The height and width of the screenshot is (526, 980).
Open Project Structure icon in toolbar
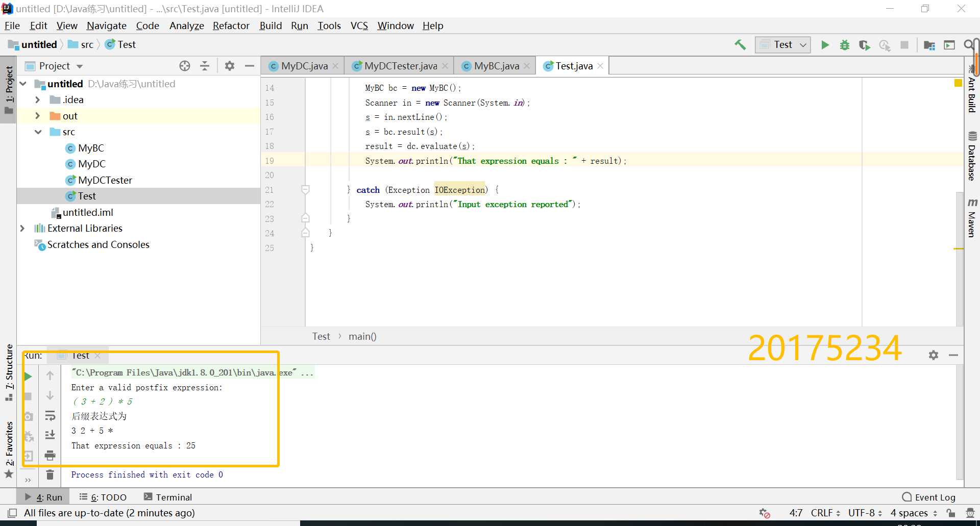pos(929,45)
